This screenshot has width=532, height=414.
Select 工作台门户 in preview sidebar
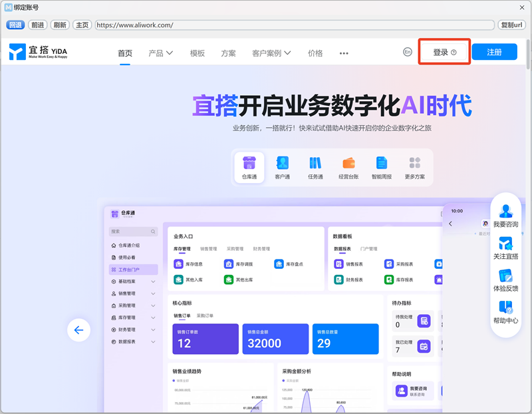point(134,270)
